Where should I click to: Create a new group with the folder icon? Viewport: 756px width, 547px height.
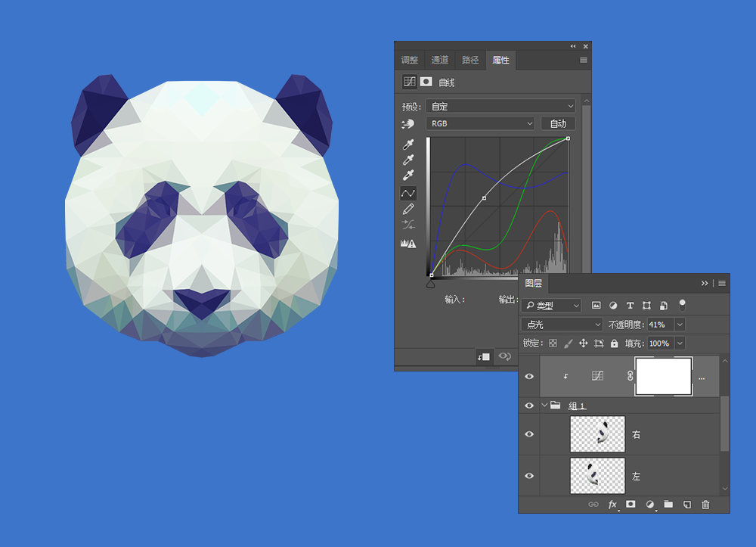point(668,504)
